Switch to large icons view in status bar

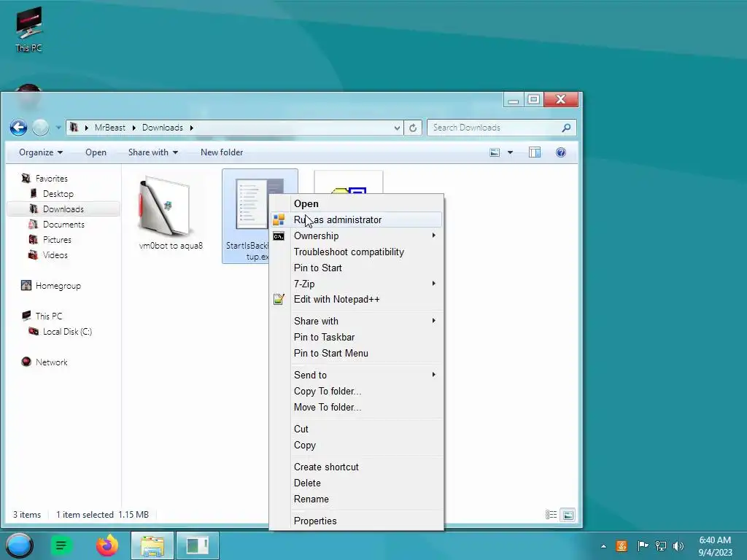568,515
